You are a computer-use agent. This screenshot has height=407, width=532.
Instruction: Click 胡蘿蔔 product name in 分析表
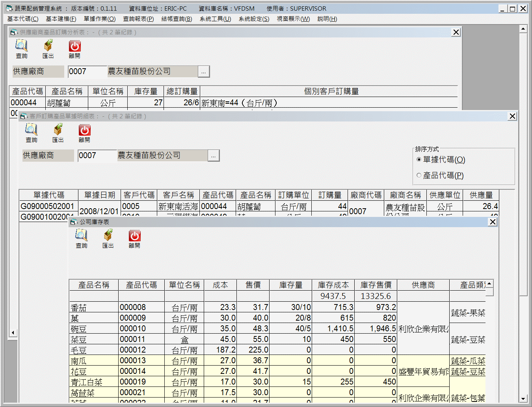pos(67,103)
